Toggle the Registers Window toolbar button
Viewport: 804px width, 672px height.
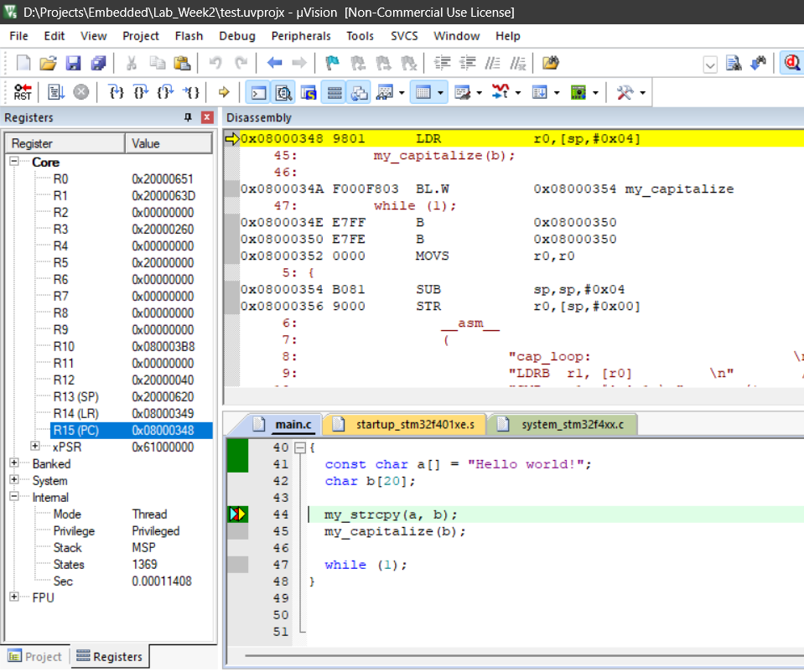pos(335,92)
